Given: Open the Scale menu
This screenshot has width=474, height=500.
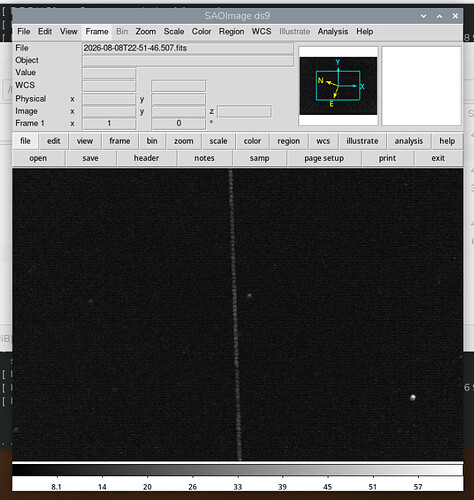Looking at the screenshot, I should 174,32.
